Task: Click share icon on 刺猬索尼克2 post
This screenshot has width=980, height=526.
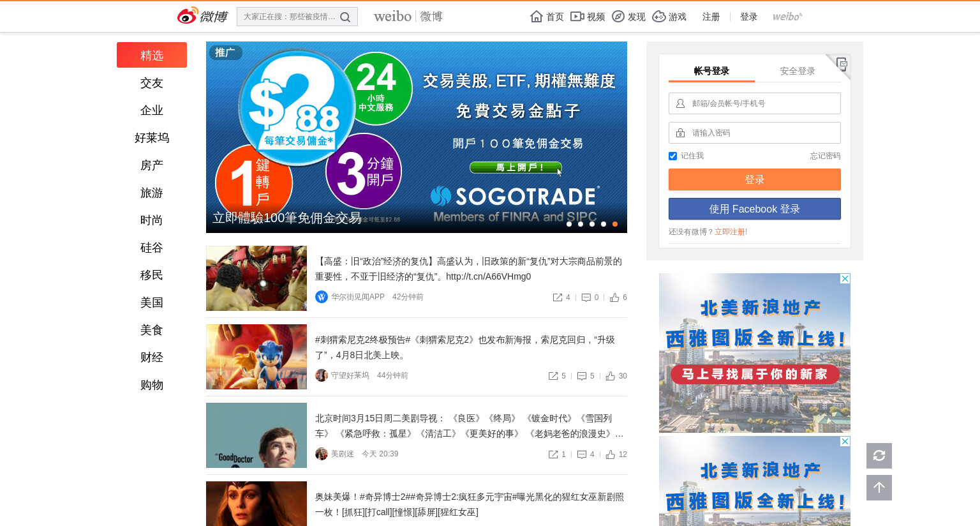Action: click(x=553, y=376)
